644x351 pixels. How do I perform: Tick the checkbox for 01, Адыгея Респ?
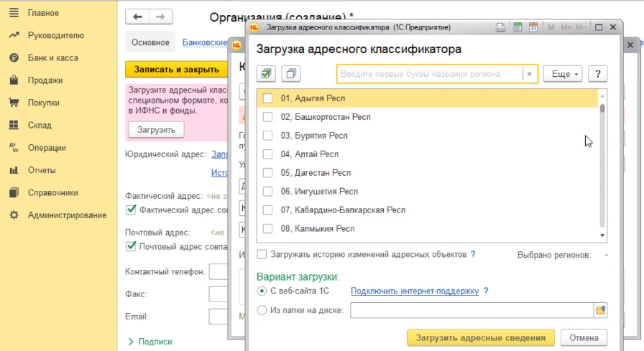pos(267,98)
